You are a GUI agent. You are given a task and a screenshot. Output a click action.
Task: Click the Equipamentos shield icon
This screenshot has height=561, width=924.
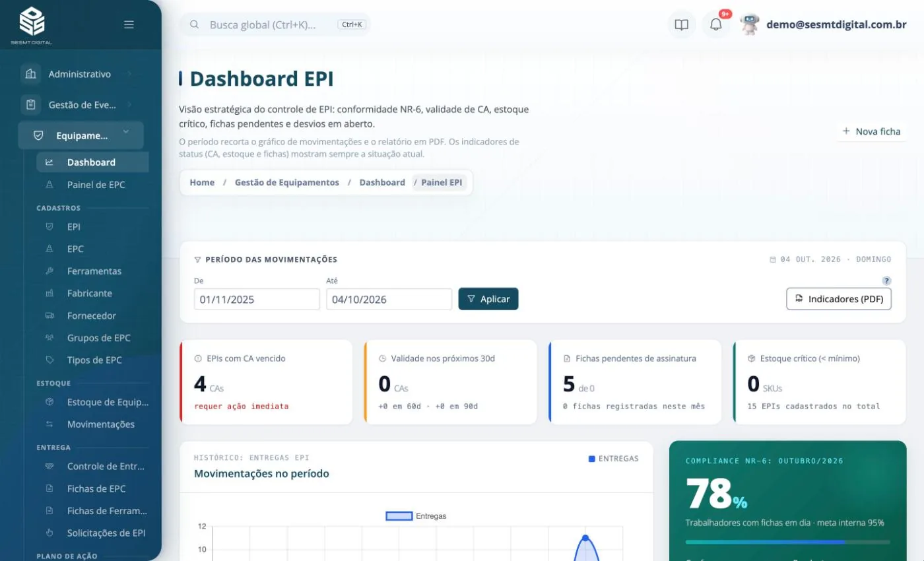pos(38,135)
